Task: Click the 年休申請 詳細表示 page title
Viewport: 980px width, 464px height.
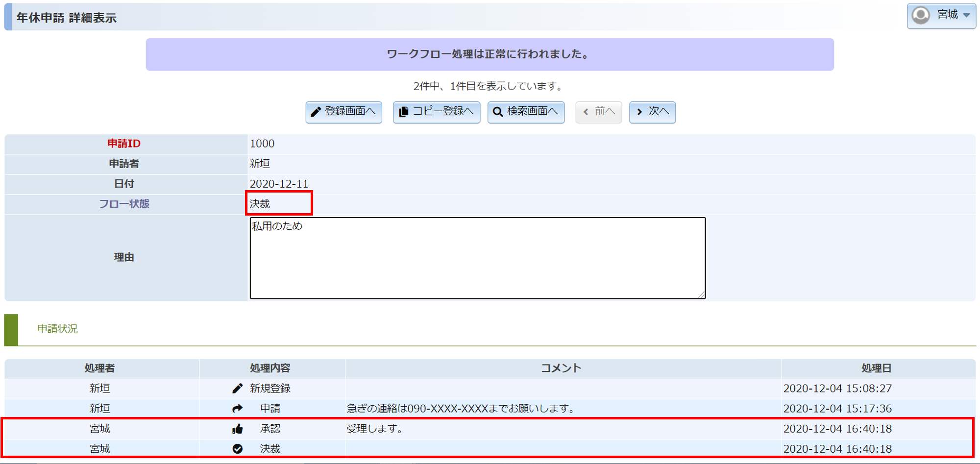Action: [67, 18]
